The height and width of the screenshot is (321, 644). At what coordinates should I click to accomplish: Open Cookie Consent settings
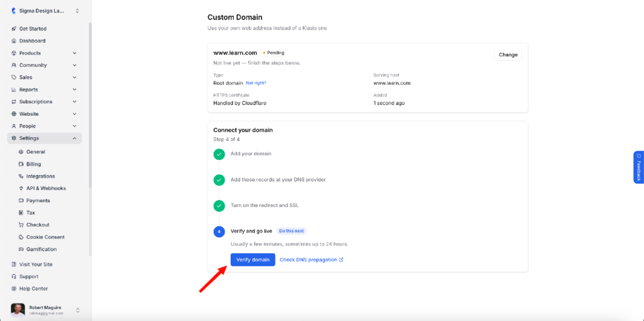45,237
